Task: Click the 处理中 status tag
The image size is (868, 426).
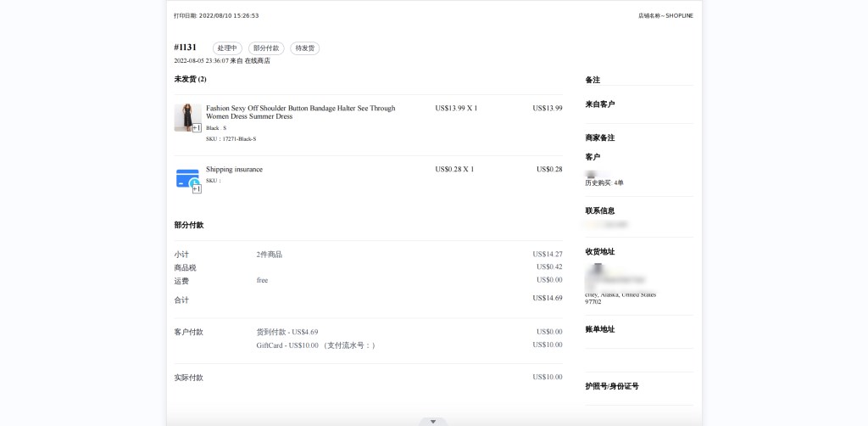Action: click(x=227, y=48)
